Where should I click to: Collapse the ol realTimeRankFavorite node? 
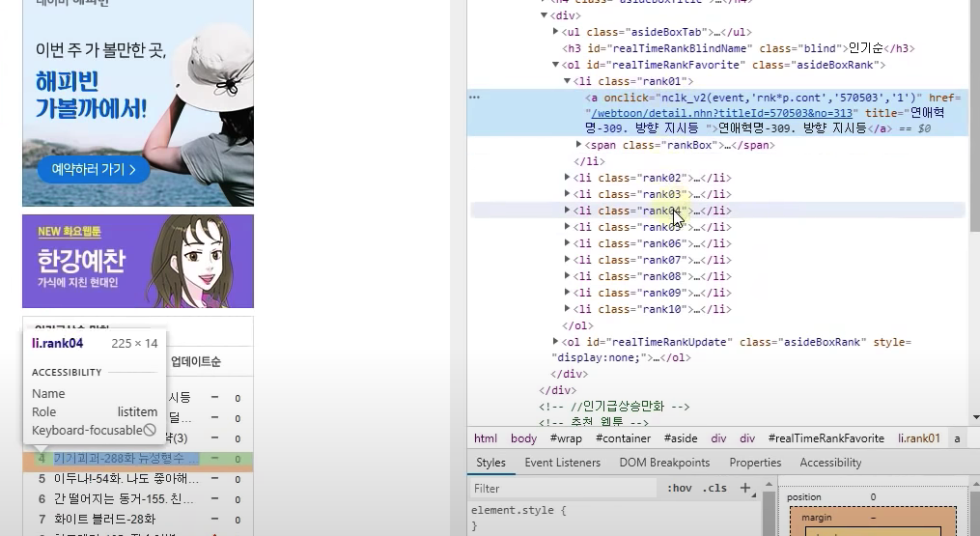coord(555,65)
